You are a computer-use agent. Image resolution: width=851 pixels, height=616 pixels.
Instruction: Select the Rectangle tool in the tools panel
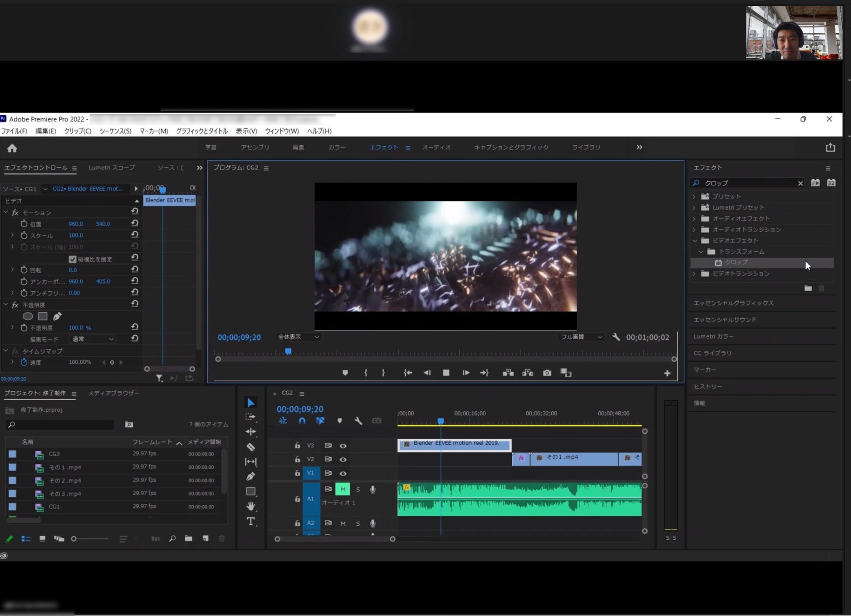251,491
